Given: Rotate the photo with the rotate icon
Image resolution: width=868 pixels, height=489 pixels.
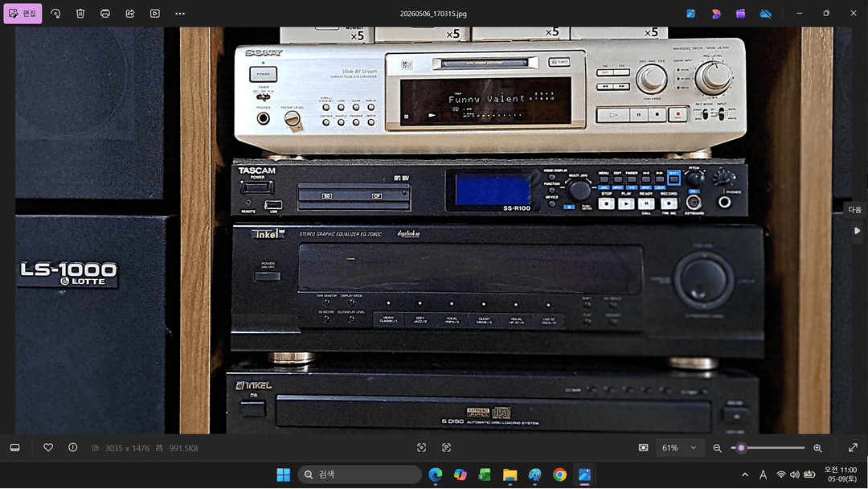Looking at the screenshot, I should click(x=56, y=14).
